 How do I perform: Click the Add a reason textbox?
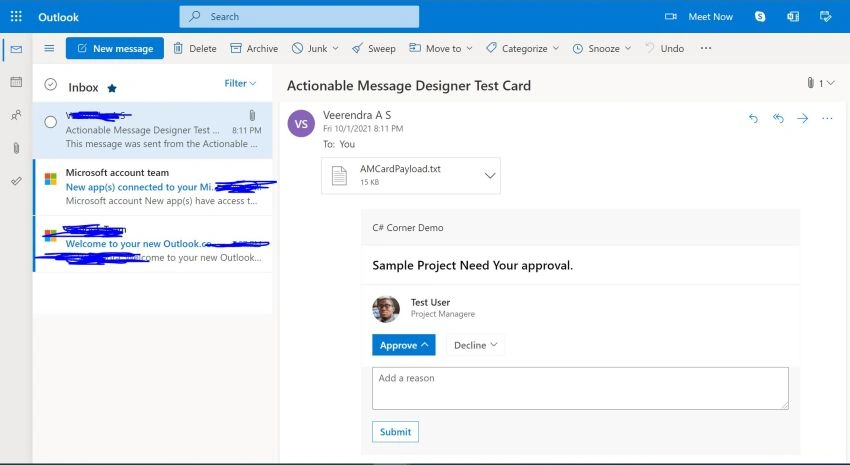pyautogui.click(x=580, y=388)
